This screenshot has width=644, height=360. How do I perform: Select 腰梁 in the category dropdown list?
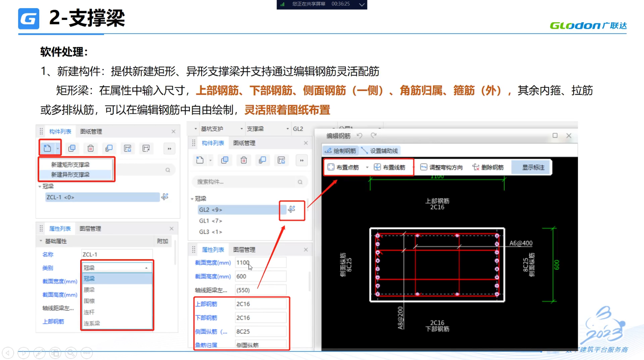click(x=117, y=290)
